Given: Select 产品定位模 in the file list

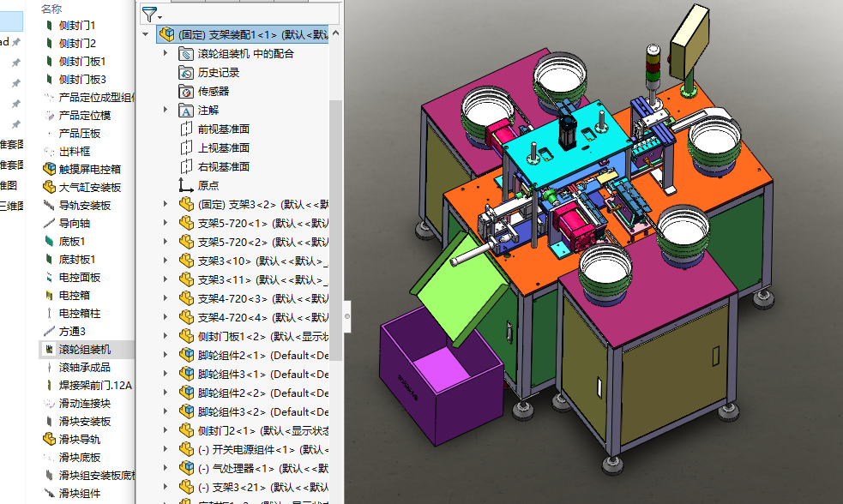Looking at the screenshot, I should [85, 116].
